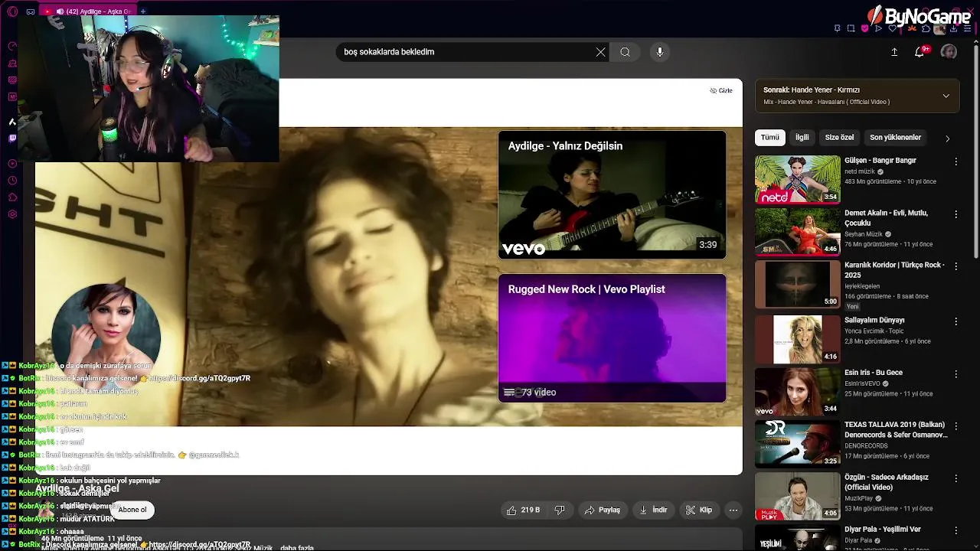Subscribe with Abone ol button
The width and height of the screenshot is (980, 551).
pyautogui.click(x=132, y=510)
